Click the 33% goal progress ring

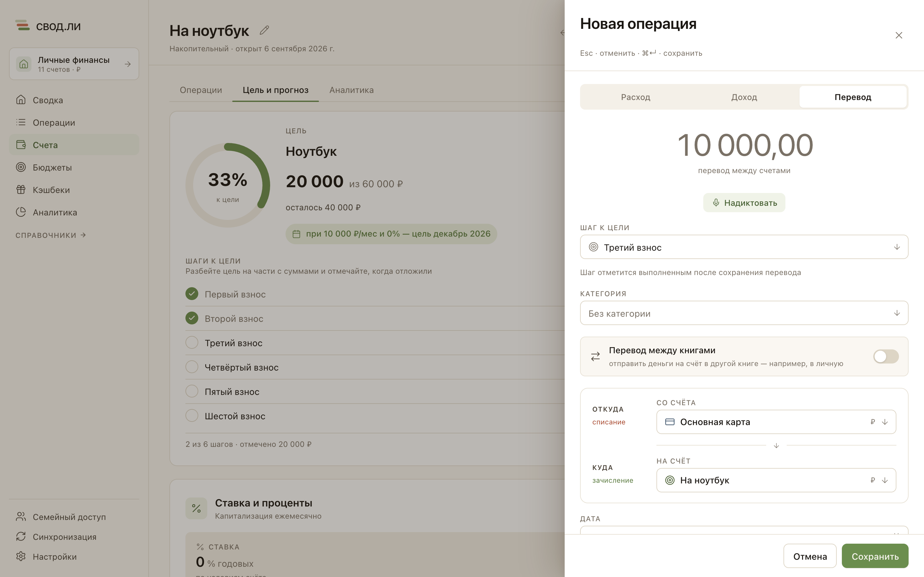227,185
